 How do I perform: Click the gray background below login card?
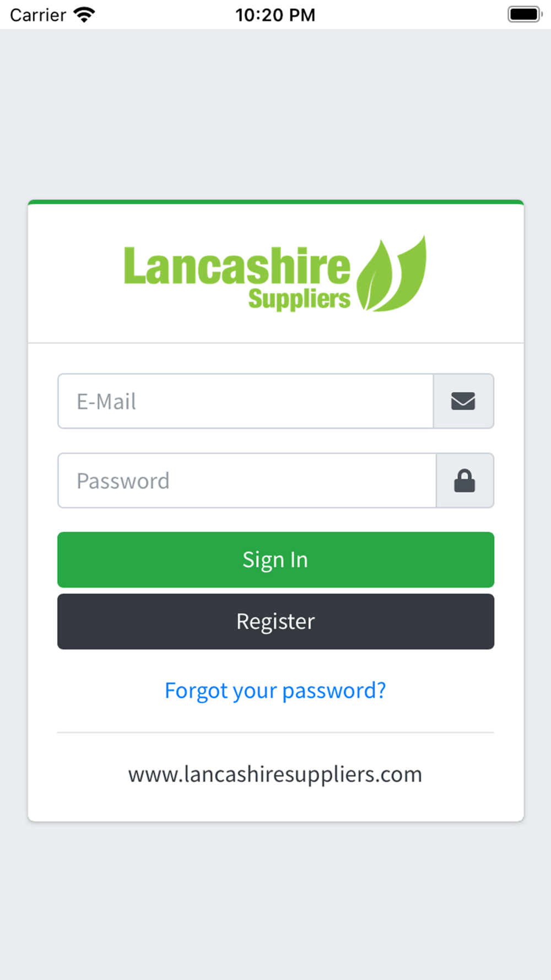[275, 901]
